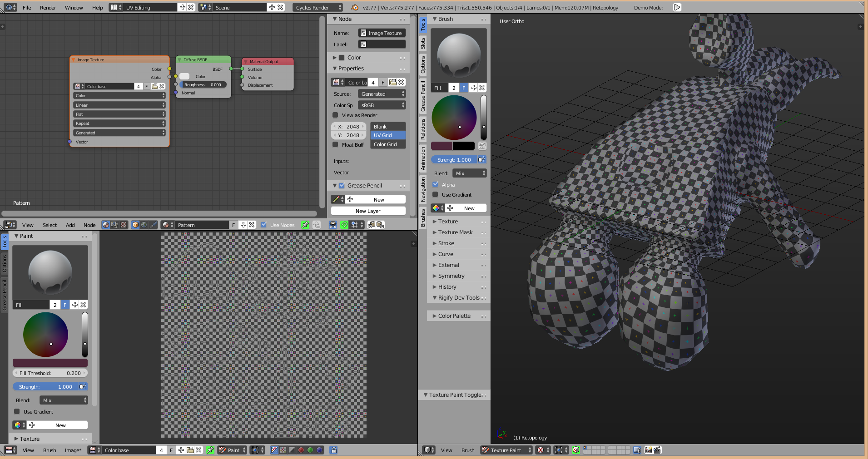This screenshot has height=459, width=868.
Task: Click the play button next to Demo Mode
Action: tap(677, 7)
